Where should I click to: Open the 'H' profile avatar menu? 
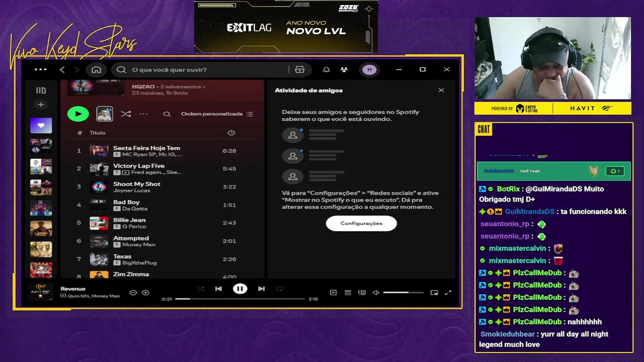pos(370,69)
